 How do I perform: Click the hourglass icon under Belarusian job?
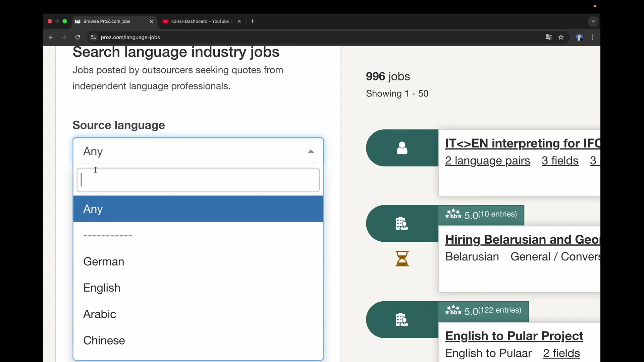[x=402, y=258]
